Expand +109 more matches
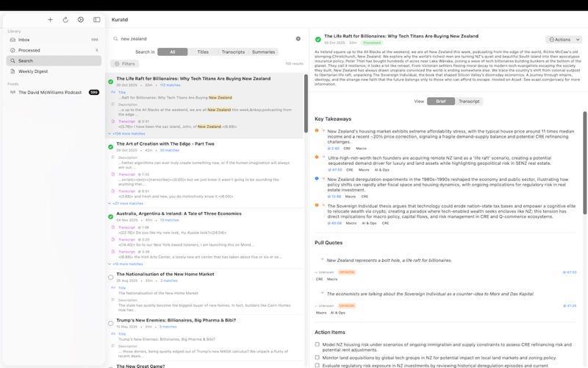The height and width of the screenshot is (368, 588). pos(126,133)
